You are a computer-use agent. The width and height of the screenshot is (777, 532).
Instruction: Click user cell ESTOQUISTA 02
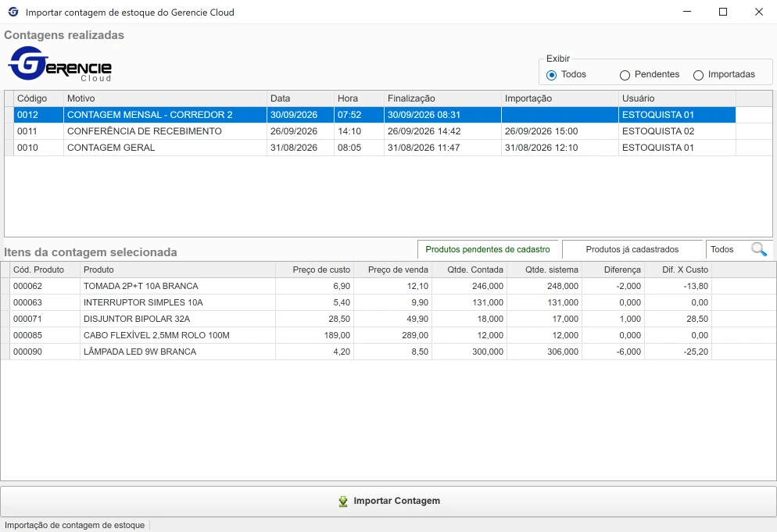[x=678, y=130]
